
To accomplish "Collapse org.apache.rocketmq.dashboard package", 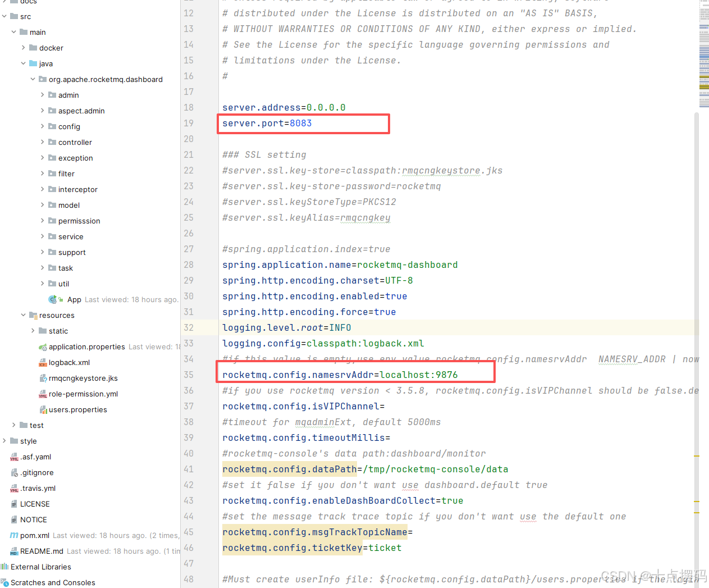I will 33,79.
